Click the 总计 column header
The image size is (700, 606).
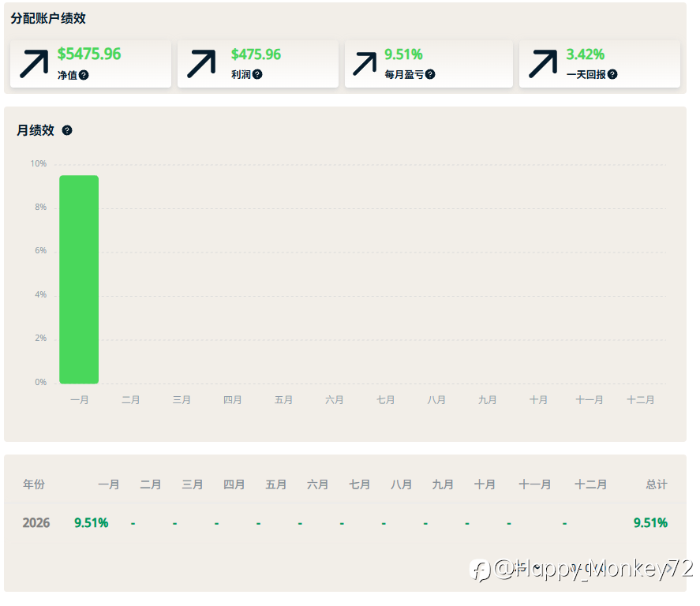pos(657,484)
